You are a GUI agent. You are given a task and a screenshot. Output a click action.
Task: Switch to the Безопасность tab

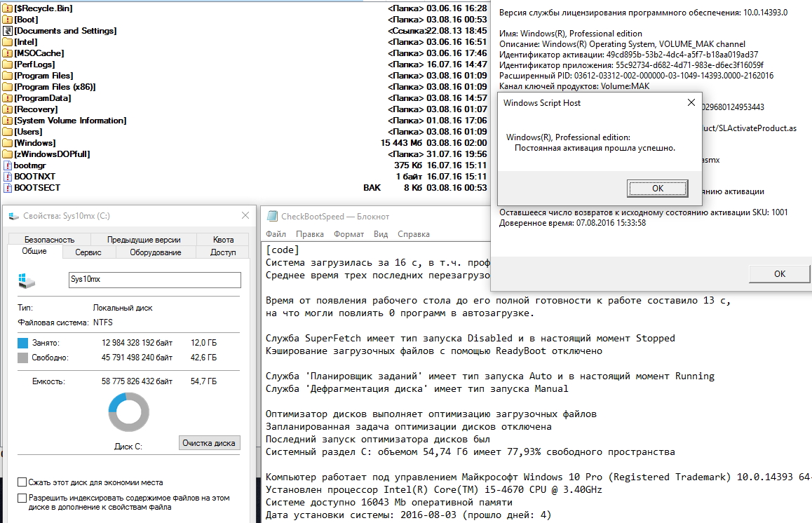[49, 240]
